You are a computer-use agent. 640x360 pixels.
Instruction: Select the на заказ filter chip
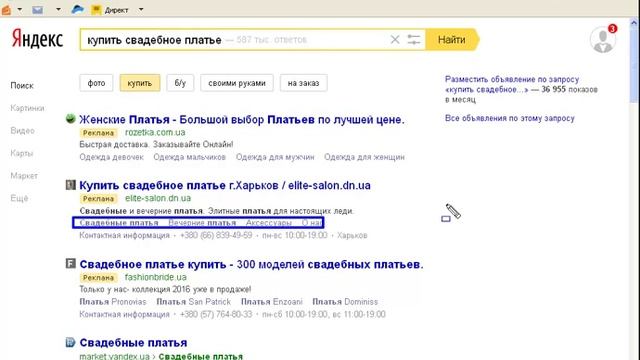tap(303, 83)
